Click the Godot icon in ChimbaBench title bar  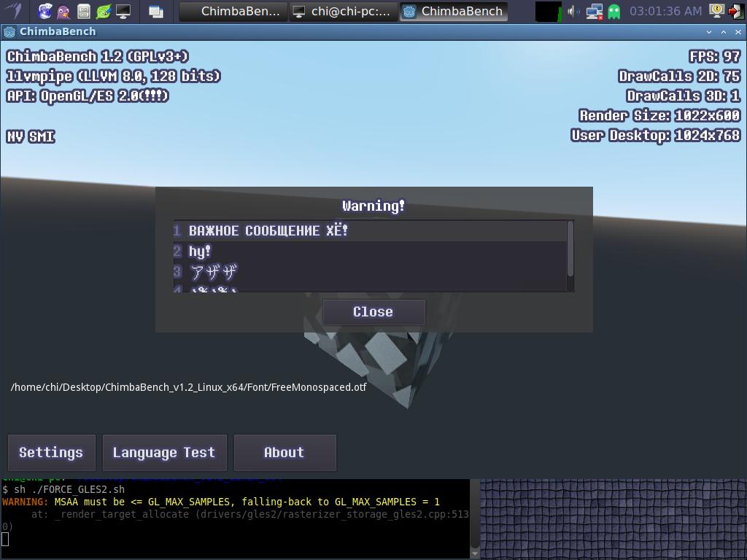(9, 32)
